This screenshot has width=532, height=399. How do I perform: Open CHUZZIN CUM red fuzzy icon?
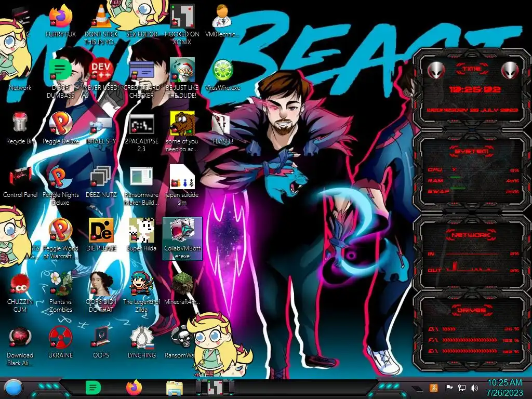[20, 292]
